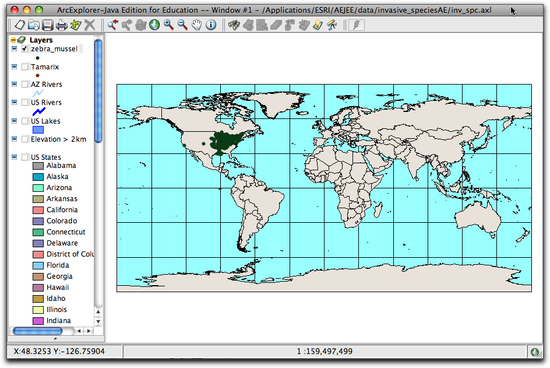The image size is (550, 368).
Task: Click the horizontal scroll right arrow
Action: click(x=89, y=331)
